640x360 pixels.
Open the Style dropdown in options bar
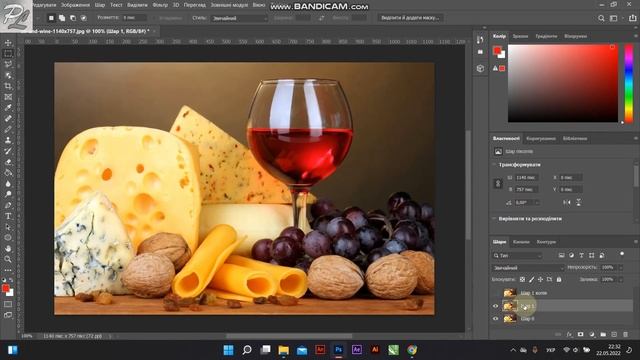(x=239, y=18)
